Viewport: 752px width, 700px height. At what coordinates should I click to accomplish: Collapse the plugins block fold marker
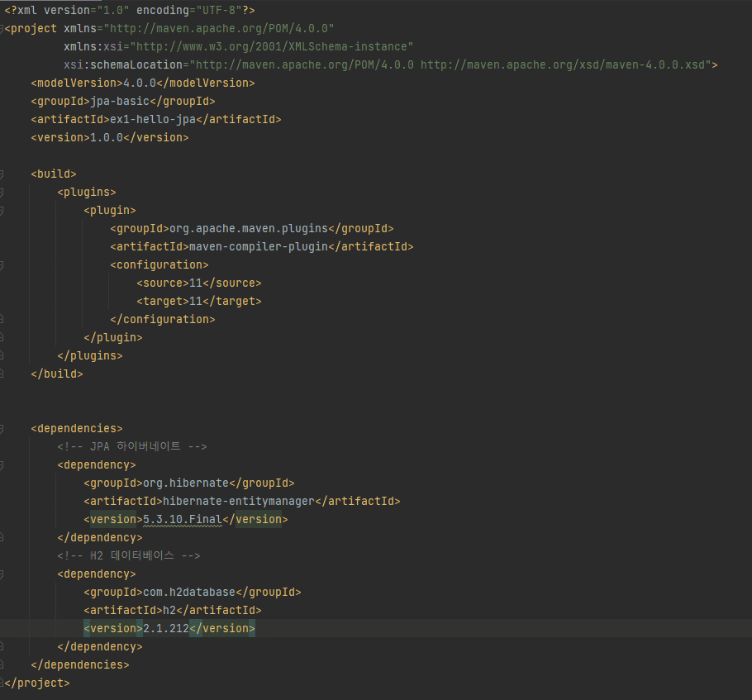pos(2,193)
